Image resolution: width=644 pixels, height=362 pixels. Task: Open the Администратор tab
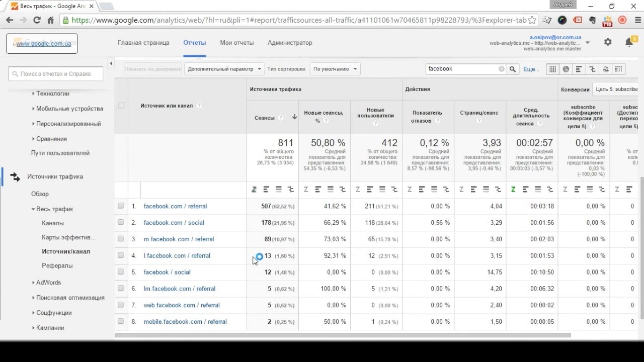290,43
